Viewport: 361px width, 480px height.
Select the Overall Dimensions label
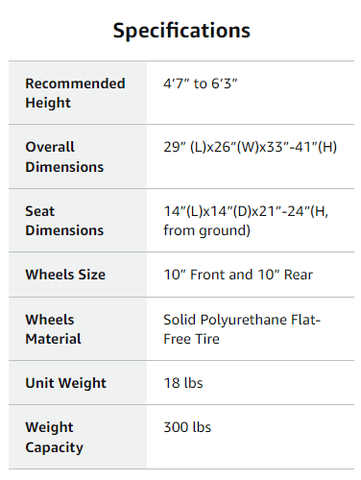point(65,157)
